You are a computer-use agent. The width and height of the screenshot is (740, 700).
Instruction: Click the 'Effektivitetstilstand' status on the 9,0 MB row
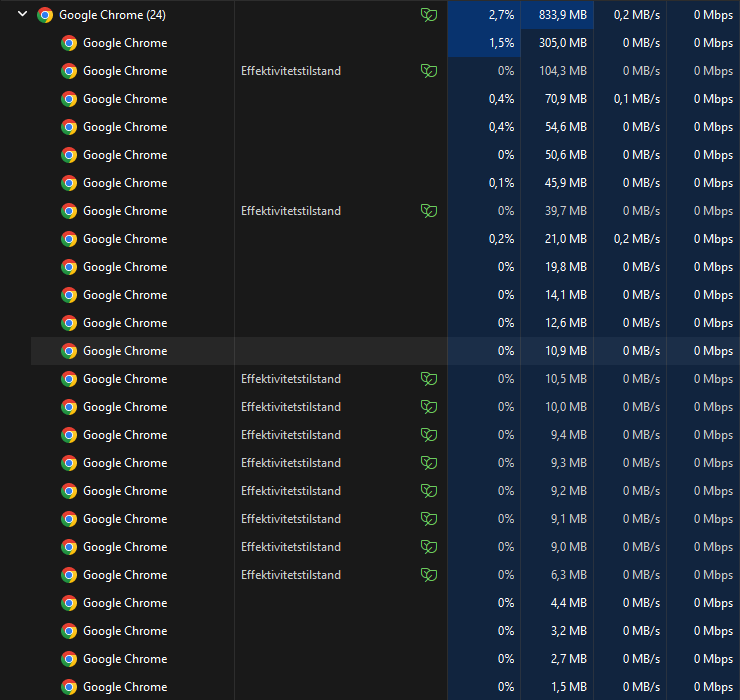point(291,547)
